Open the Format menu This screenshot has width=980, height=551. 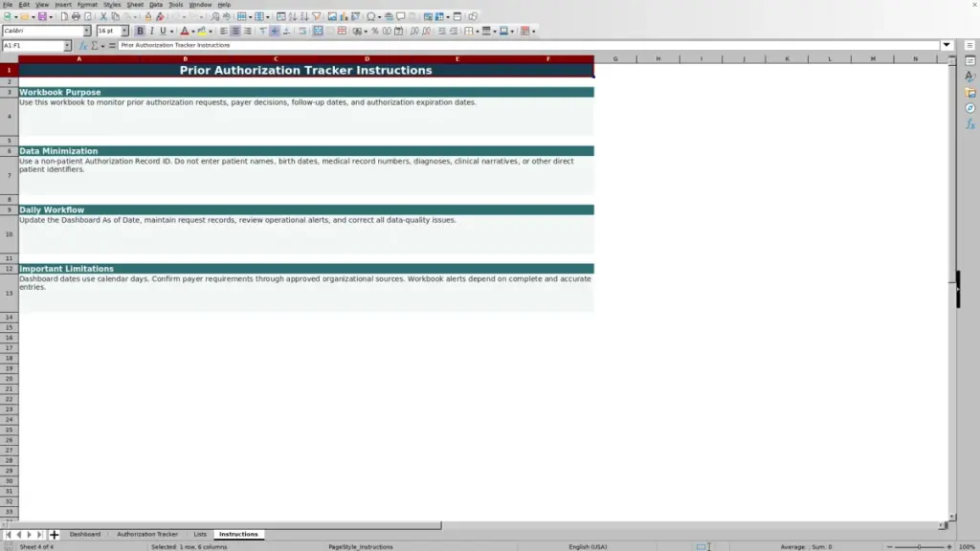point(87,5)
